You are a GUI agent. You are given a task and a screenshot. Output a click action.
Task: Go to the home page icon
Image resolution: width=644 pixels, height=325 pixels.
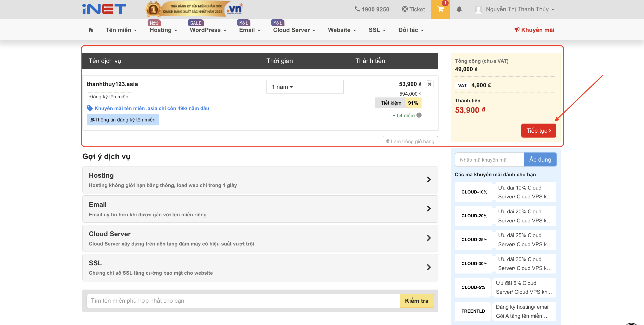pyautogui.click(x=91, y=30)
